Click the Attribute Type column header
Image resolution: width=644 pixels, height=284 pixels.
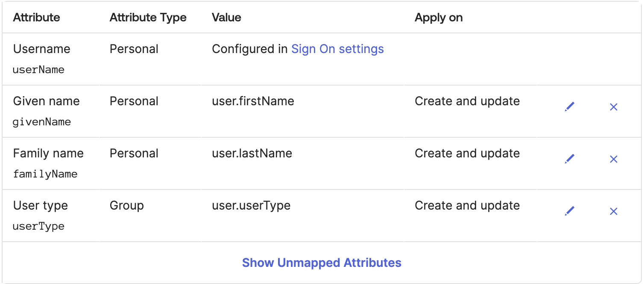coord(148,18)
